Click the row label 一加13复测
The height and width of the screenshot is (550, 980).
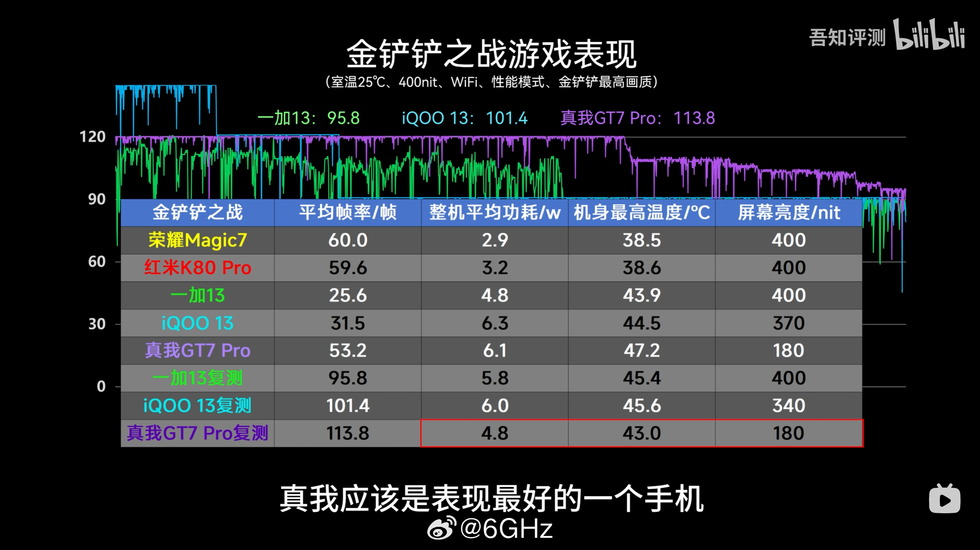click(x=197, y=378)
